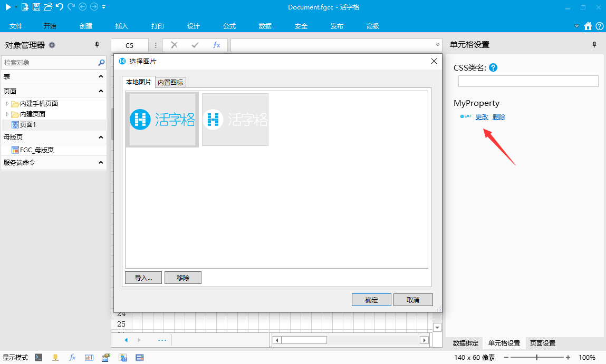Toggle the ab text display mode icon
The width and height of the screenshot is (606, 364).
pyautogui.click(x=89, y=358)
